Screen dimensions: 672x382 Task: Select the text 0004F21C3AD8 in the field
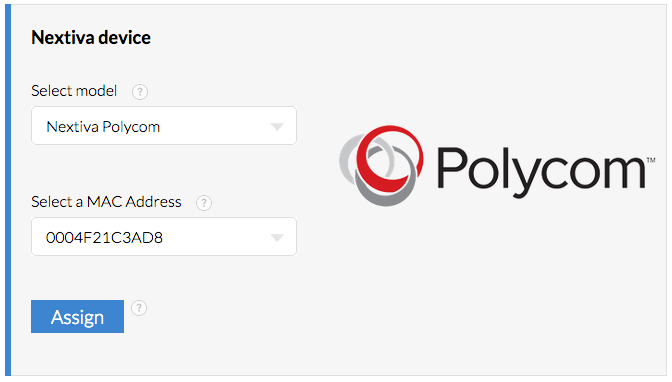tap(104, 238)
